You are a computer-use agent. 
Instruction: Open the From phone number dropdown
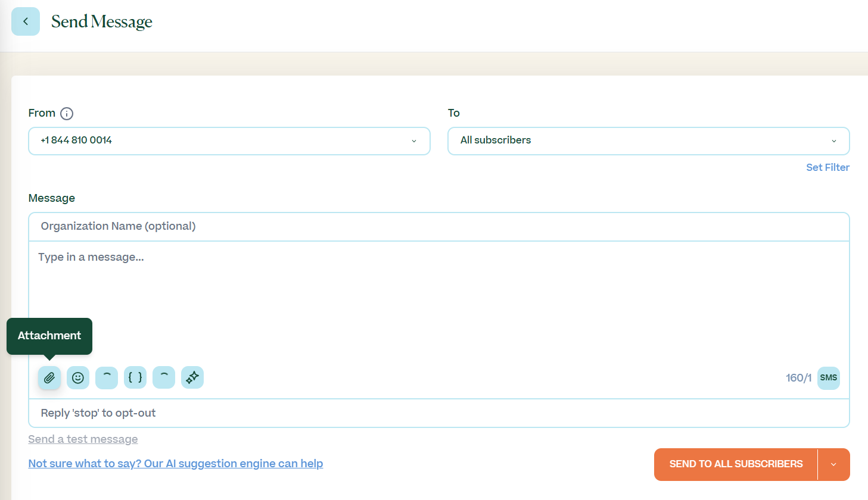point(229,141)
